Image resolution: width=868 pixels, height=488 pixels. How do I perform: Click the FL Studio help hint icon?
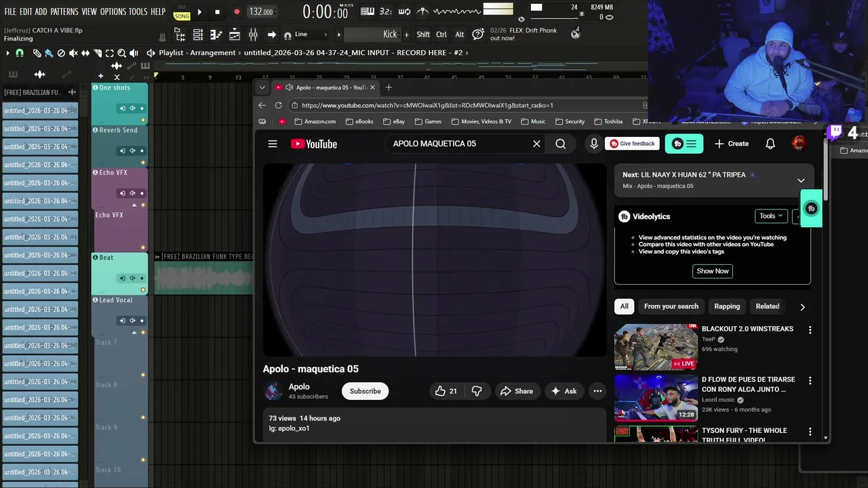(x=478, y=34)
